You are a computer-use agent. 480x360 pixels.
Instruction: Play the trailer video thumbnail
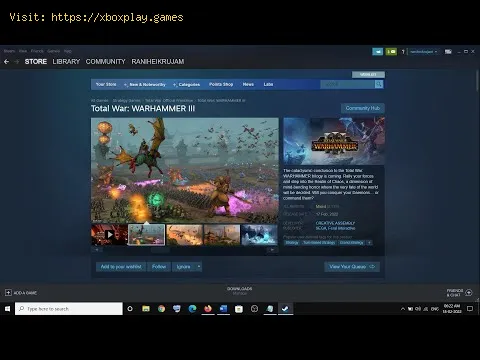click(109, 235)
